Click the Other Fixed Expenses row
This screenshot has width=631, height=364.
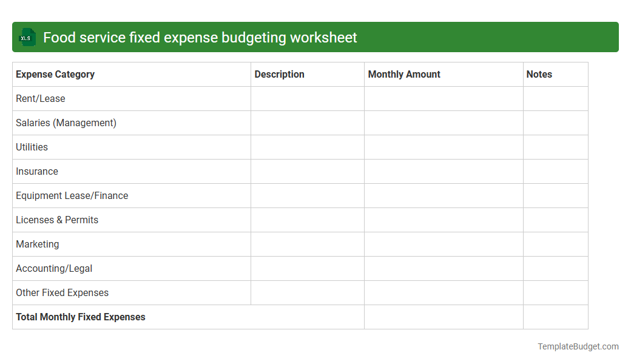pyautogui.click(x=62, y=292)
